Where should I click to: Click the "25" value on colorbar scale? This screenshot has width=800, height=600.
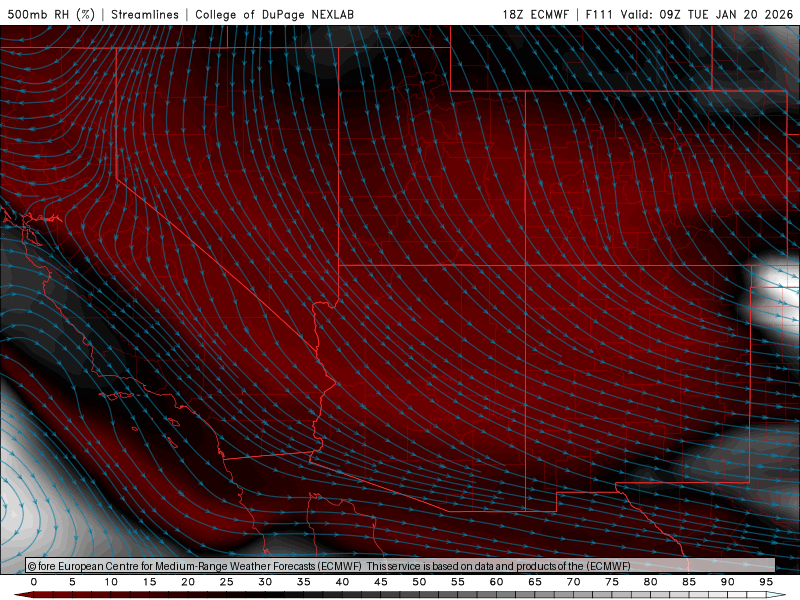(227, 582)
